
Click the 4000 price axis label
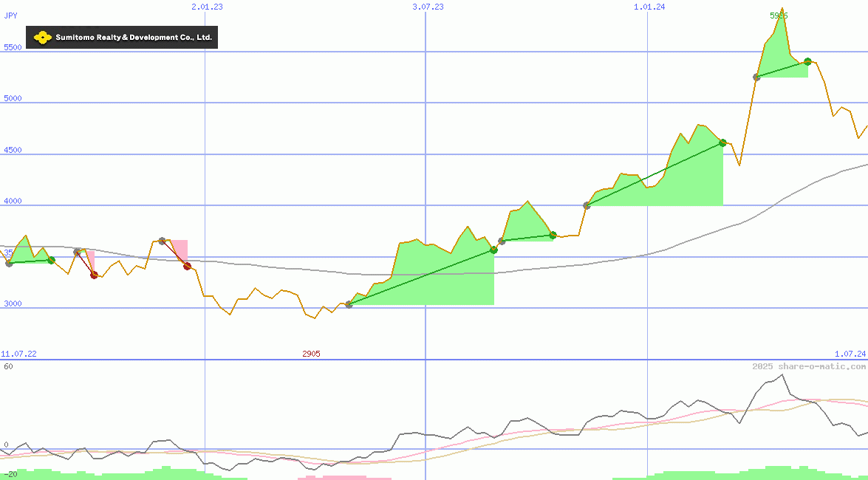pyautogui.click(x=13, y=201)
